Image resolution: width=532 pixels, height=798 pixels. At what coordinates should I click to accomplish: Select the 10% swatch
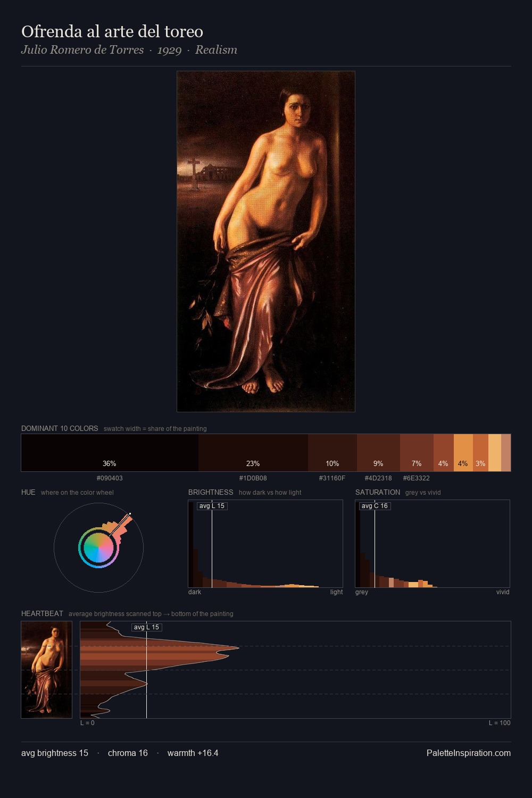(x=332, y=453)
